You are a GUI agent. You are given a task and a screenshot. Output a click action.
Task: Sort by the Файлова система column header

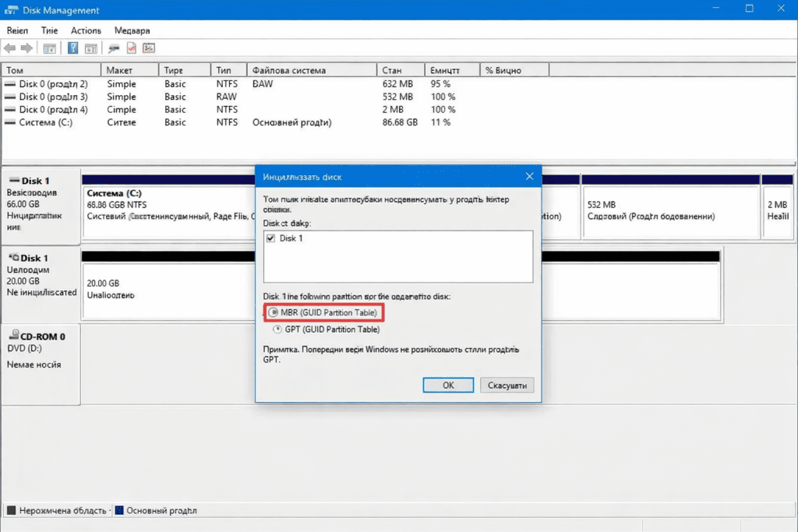tap(288, 70)
